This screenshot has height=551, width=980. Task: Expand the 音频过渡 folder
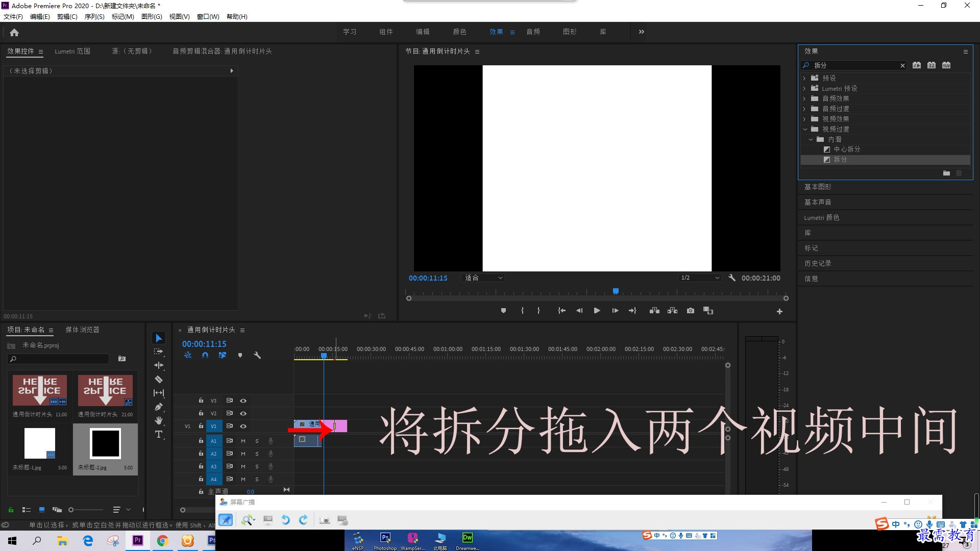[x=804, y=109]
